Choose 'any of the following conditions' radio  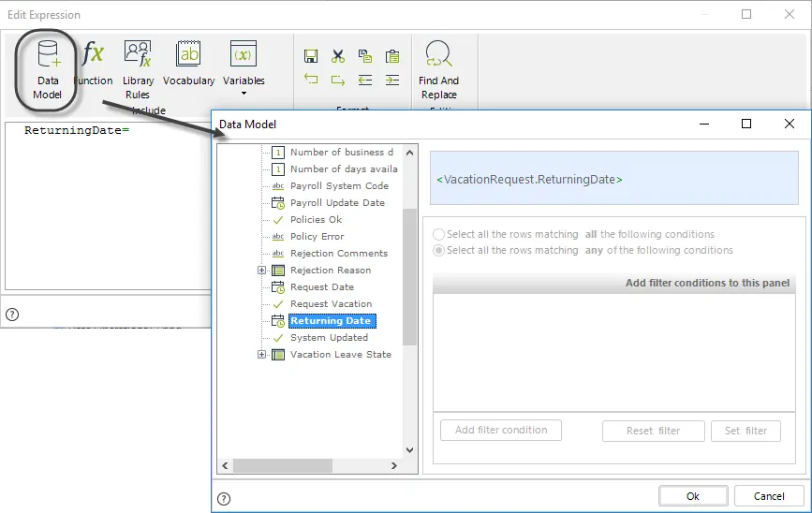[x=438, y=251]
